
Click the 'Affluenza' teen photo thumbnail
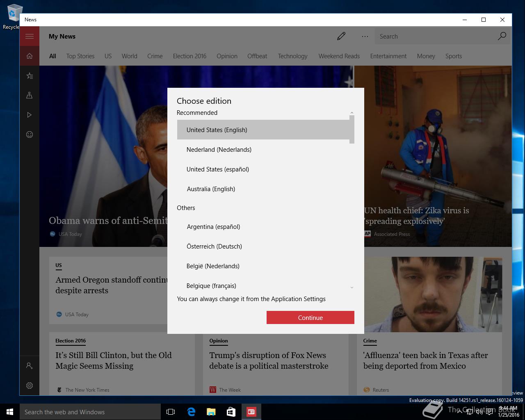(x=433, y=294)
